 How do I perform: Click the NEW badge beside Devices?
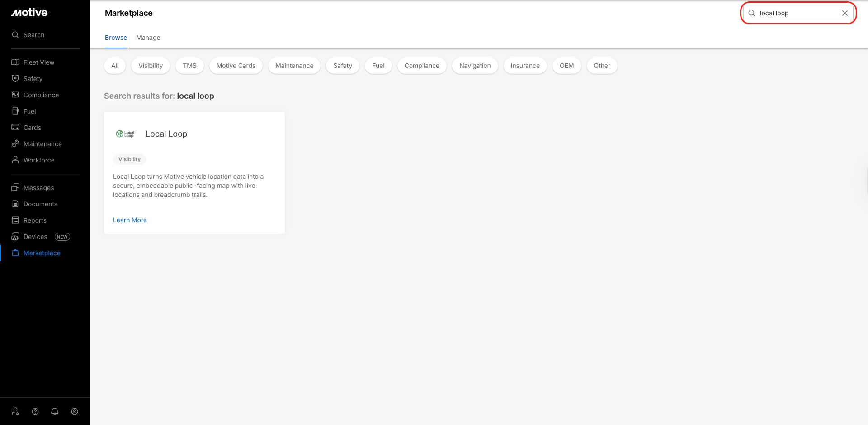[x=62, y=237]
